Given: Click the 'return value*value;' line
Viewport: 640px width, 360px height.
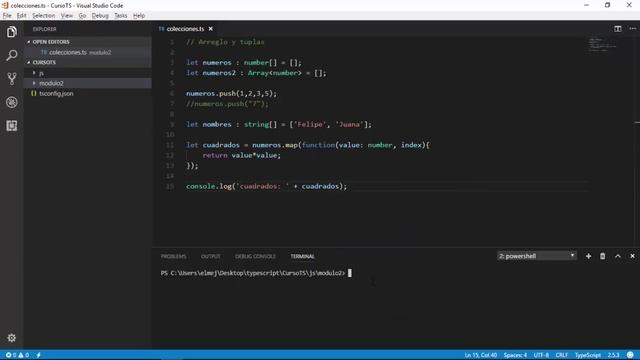Looking at the screenshot, I should pos(242,155).
